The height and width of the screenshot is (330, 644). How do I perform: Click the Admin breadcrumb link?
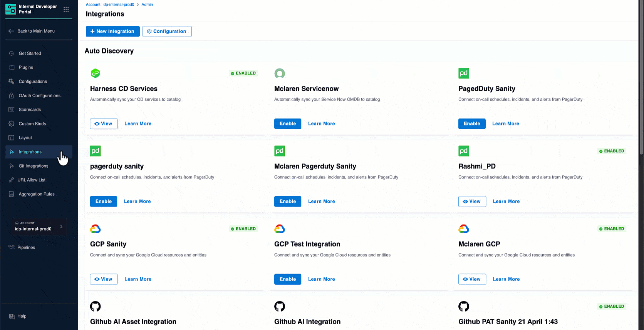(147, 5)
